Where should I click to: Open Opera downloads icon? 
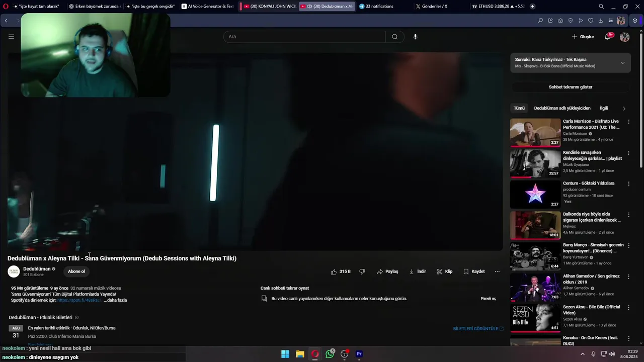(601, 21)
